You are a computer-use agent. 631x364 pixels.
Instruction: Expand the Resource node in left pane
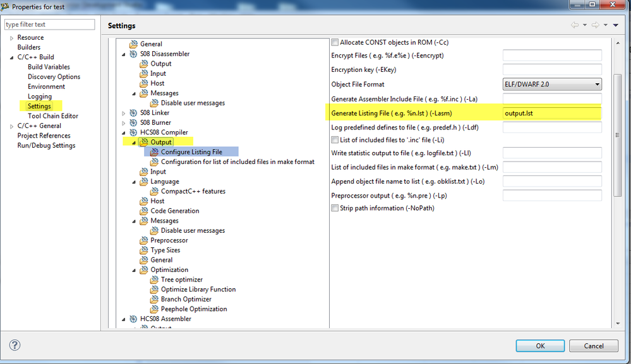point(11,38)
